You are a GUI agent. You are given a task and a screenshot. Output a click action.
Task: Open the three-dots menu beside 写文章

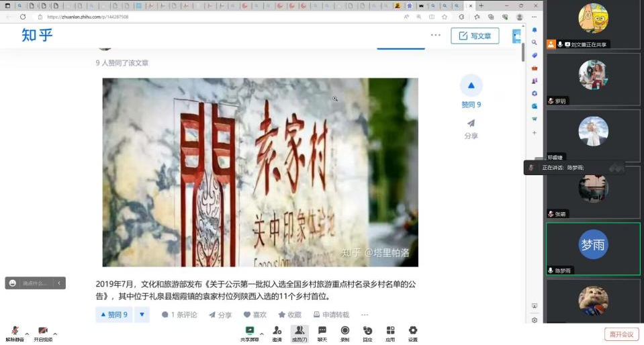pos(436,36)
